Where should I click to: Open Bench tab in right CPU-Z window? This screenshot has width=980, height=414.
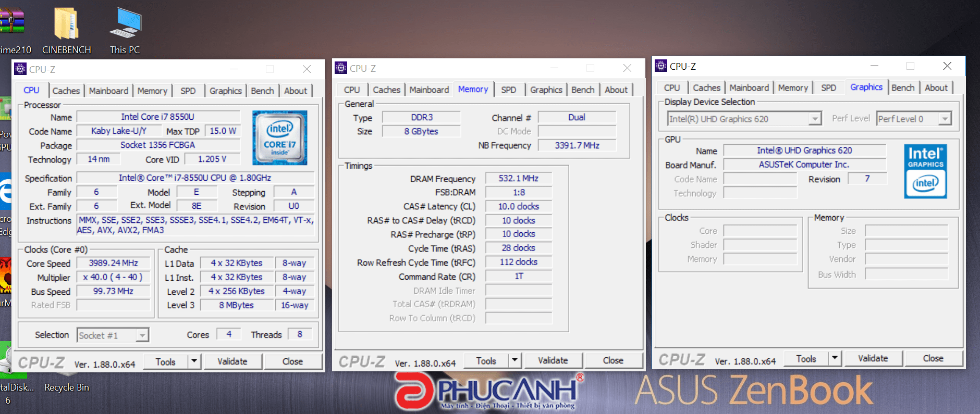903,87
